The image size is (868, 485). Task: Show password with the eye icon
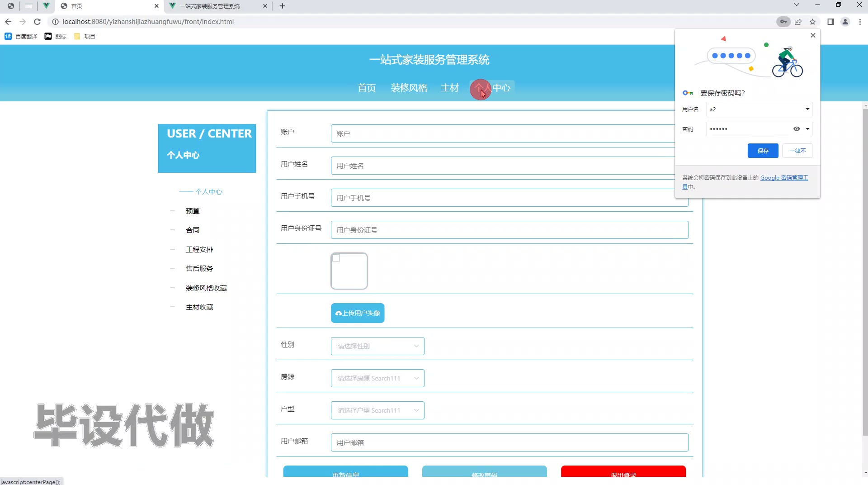click(x=796, y=129)
